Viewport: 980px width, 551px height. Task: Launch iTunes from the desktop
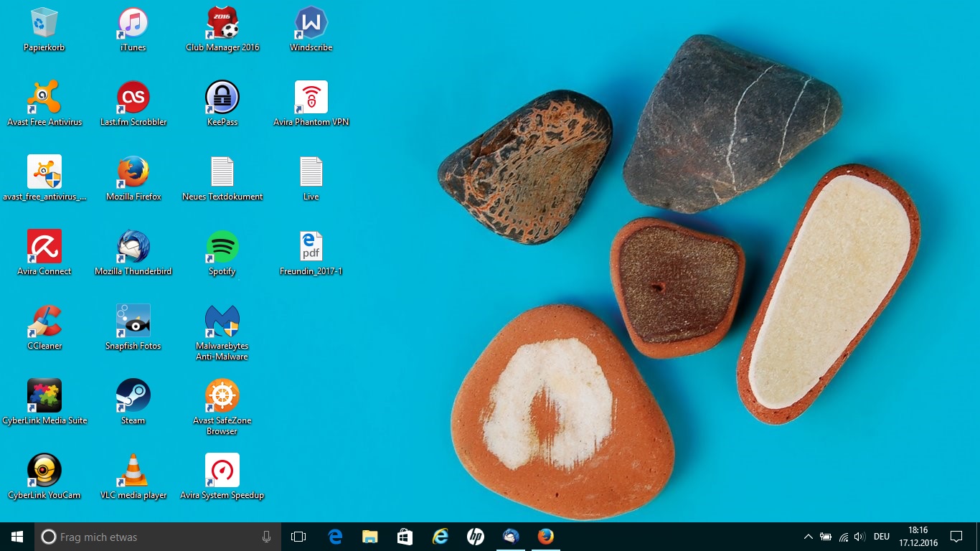[x=133, y=29]
